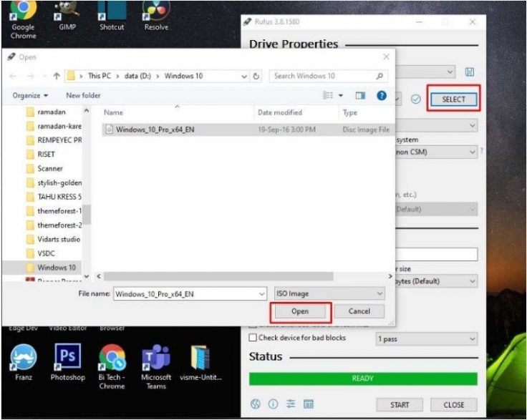Click the checksum checkmark icon beside SELECT
Viewport: 527px width, 420px height.
point(415,99)
